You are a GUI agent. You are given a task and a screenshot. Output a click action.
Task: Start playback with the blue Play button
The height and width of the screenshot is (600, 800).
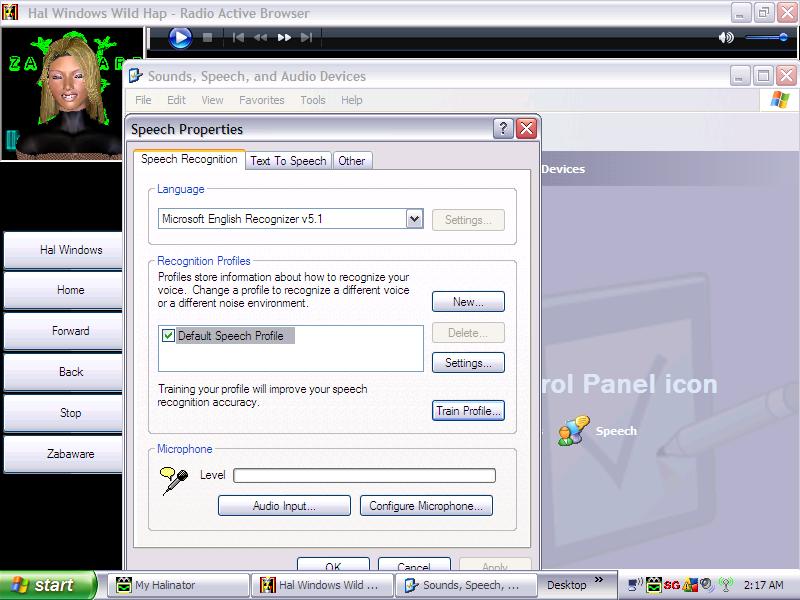point(180,37)
